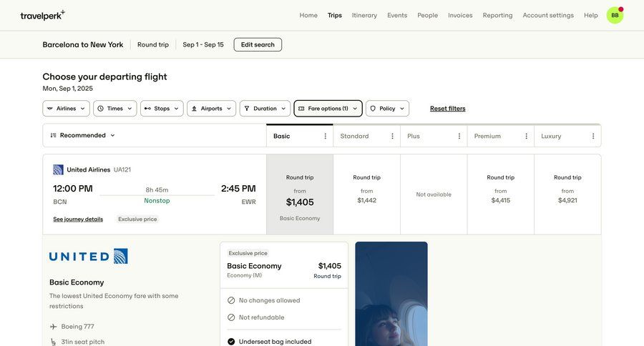This screenshot has height=346, width=644.
Task: Click the United Airlines logo icon in flight row
Action: click(x=58, y=169)
